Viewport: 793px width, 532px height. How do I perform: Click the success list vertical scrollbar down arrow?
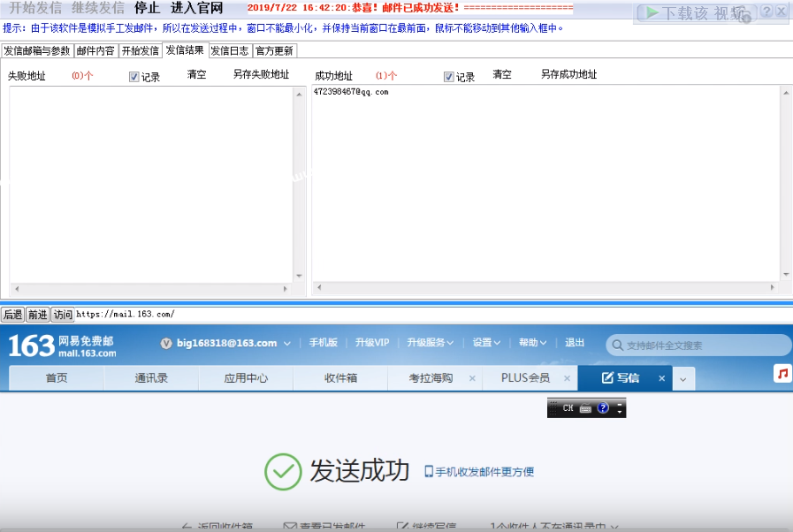click(786, 275)
